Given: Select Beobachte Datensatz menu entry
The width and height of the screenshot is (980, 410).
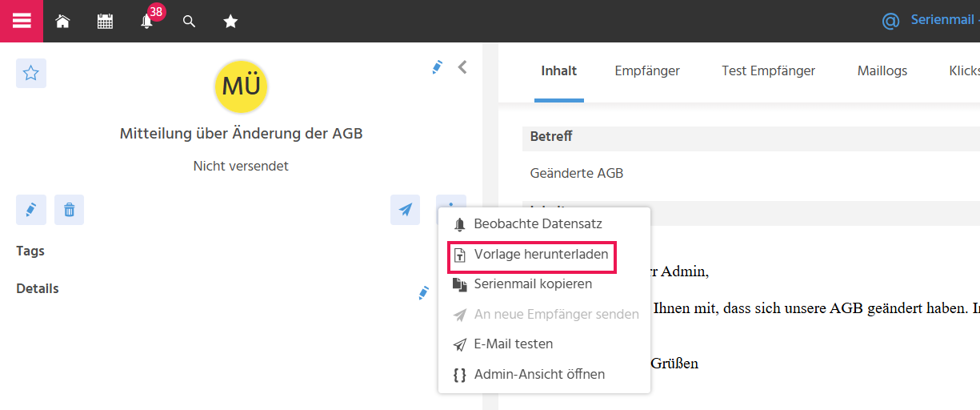Looking at the screenshot, I should coord(544,224).
